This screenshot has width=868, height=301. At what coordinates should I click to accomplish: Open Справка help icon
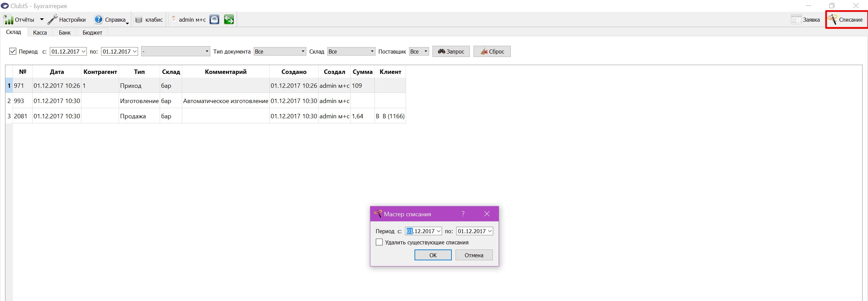click(98, 20)
